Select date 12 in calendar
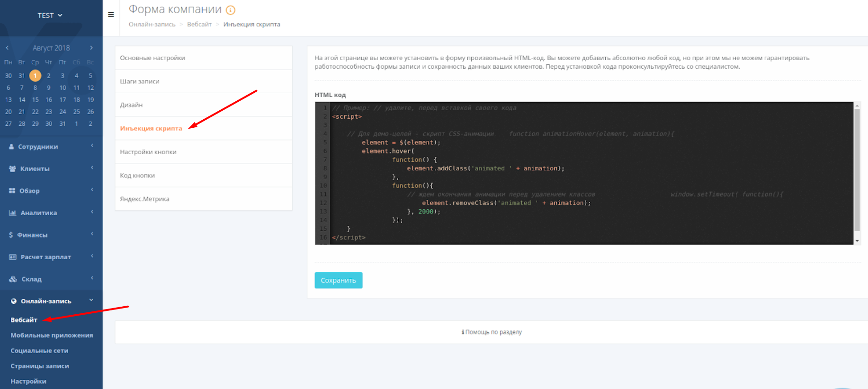Viewport: 868px width, 389px height. click(90, 88)
